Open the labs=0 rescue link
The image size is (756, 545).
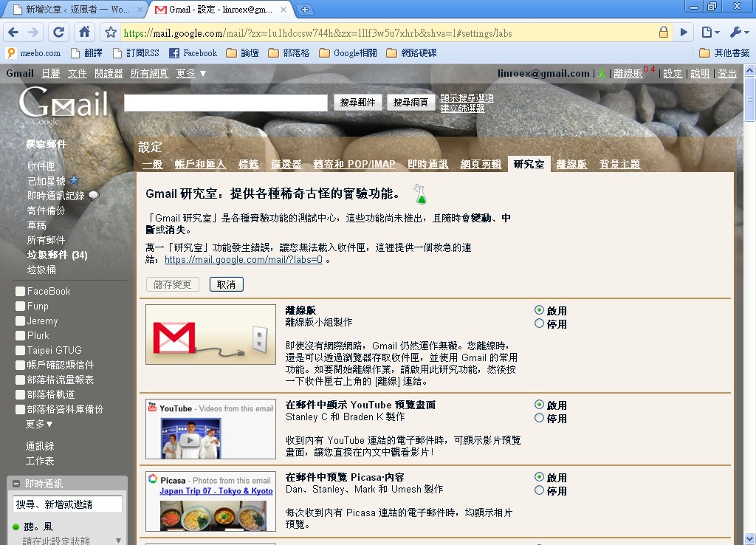[x=244, y=259]
